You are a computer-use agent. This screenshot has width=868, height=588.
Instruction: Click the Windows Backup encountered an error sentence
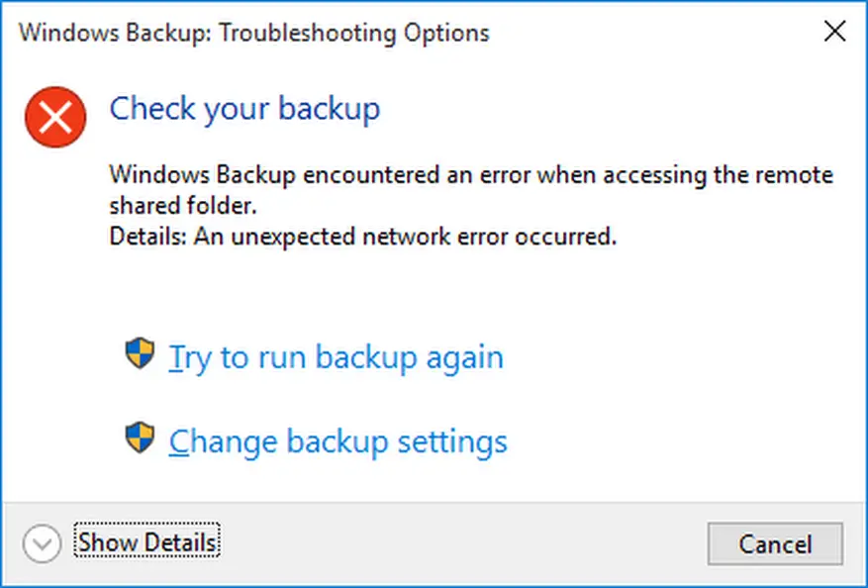[x=471, y=190]
